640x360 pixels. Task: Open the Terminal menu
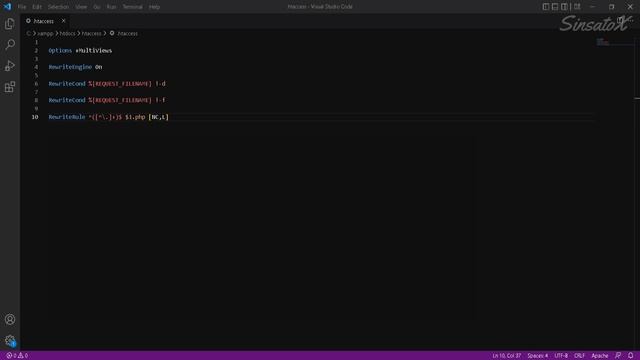[132, 7]
